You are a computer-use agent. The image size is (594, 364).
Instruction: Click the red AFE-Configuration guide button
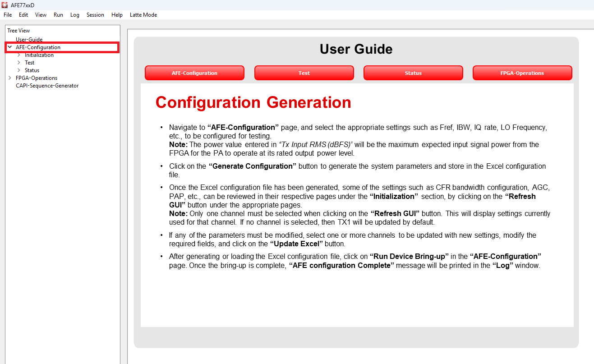click(x=194, y=73)
